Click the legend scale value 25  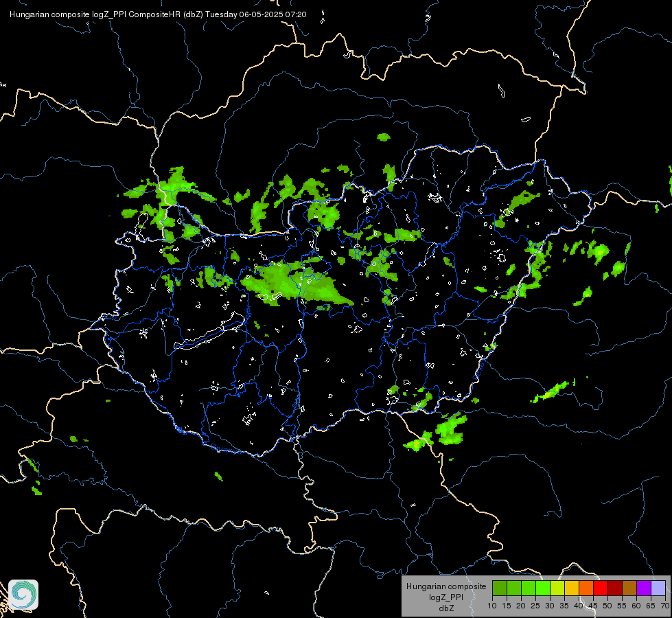pos(535,606)
